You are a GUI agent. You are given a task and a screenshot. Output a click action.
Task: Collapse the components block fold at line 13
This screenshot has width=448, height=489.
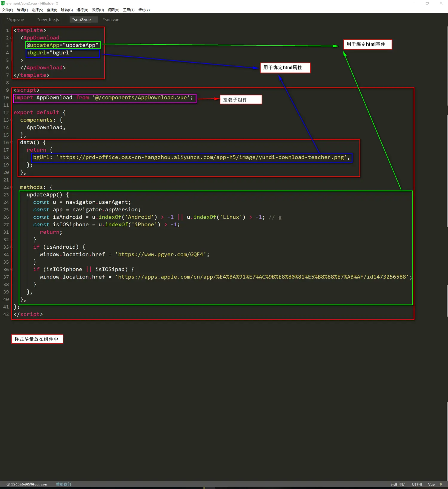11,120
